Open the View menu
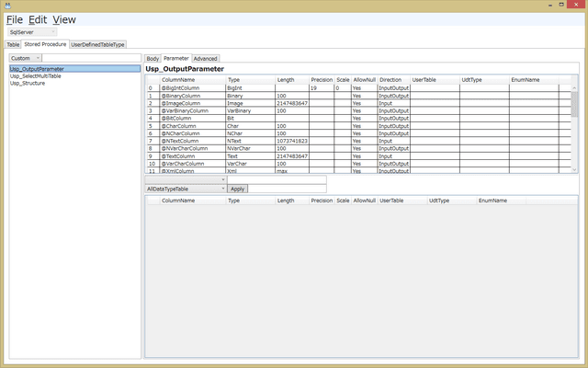 click(x=64, y=19)
